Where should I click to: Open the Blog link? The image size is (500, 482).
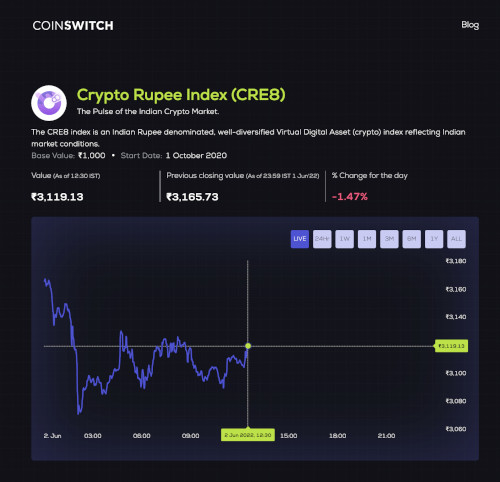click(x=470, y=25)
